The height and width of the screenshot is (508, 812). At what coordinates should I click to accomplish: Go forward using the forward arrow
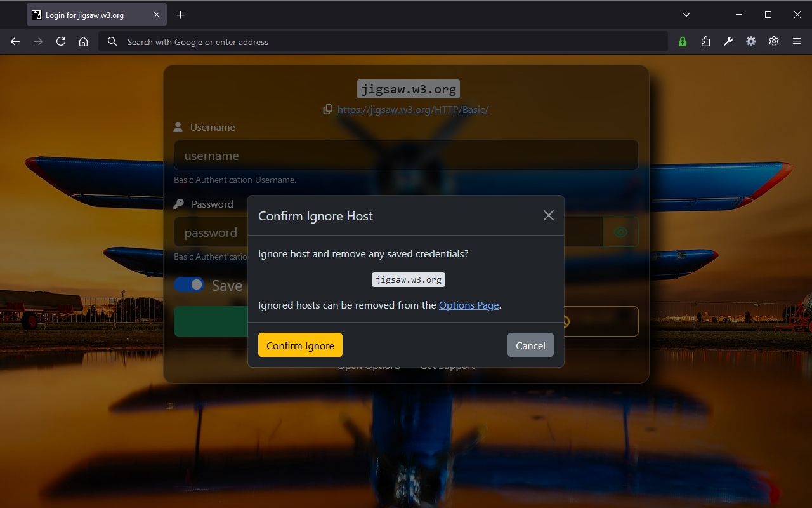(38, 41)
